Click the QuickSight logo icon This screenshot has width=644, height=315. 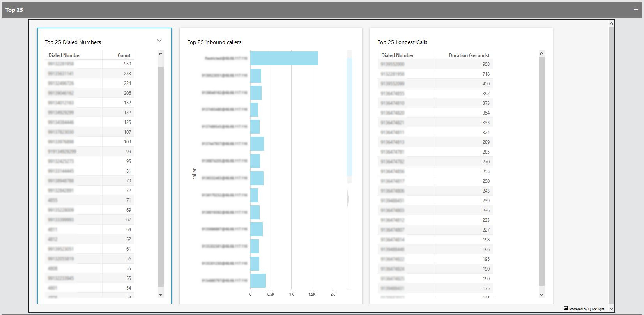tap(566, 308)
